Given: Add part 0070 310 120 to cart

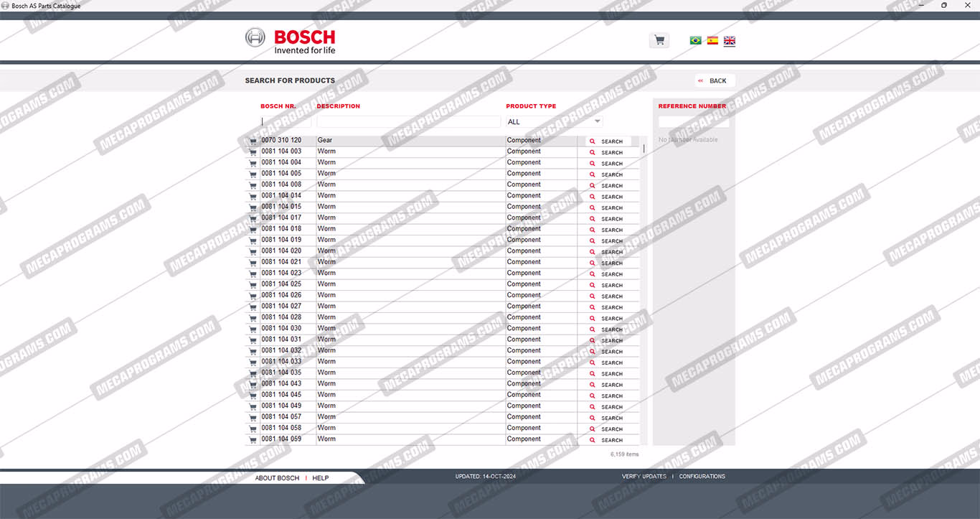Looking at the screenshot, I should (x=253, y=141).
